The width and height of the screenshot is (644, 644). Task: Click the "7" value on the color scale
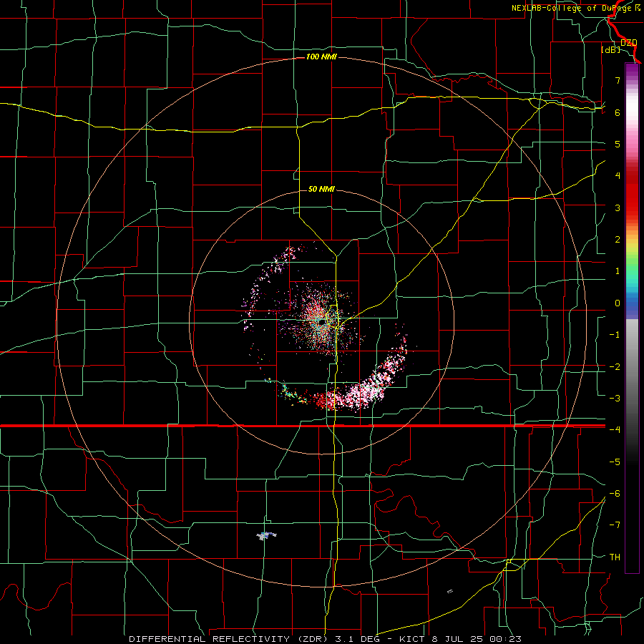click(x=618, y=80)
